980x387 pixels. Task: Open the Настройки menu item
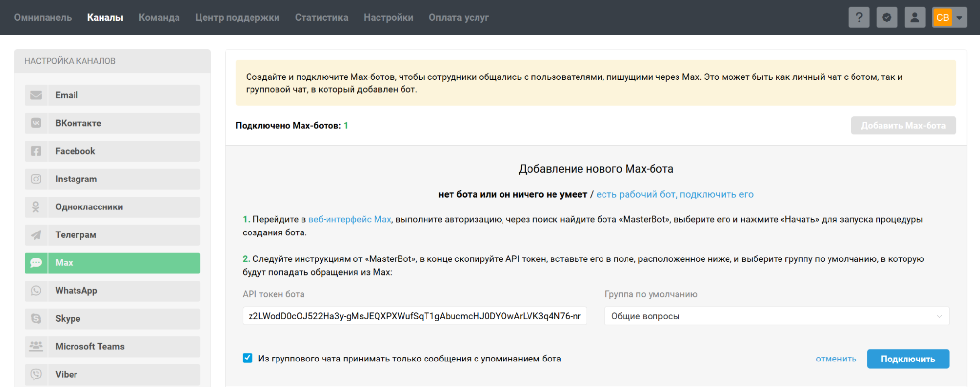(x=388, y=18)
